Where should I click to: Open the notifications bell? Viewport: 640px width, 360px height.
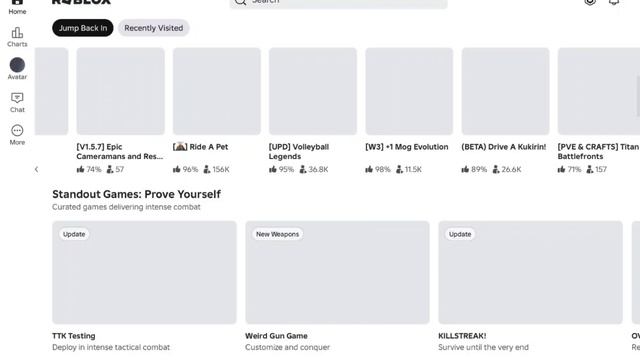click(614, 2)
